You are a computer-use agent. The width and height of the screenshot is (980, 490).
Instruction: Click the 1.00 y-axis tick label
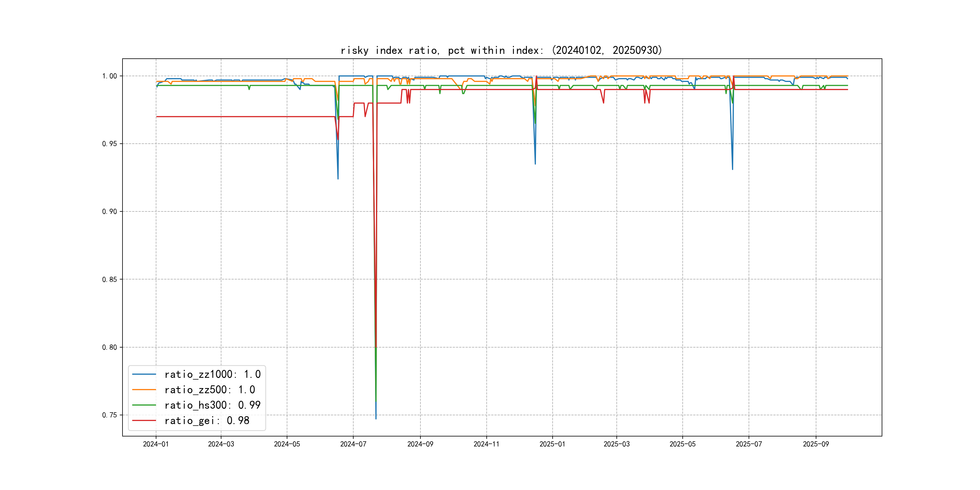[x=109, y=76]
